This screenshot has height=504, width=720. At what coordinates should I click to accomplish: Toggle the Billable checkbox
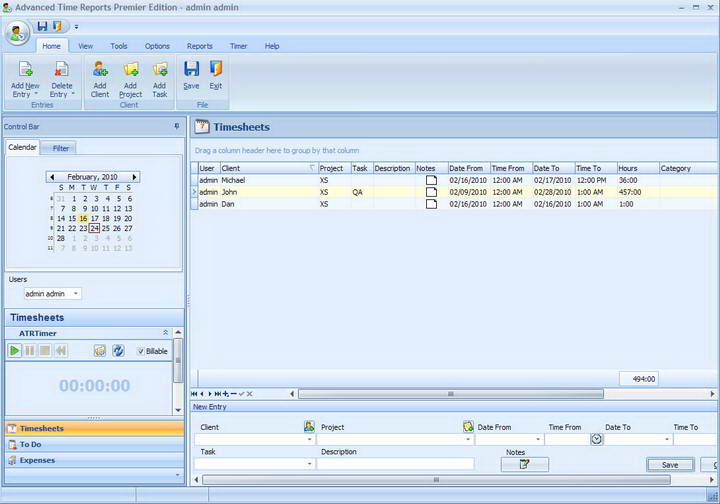pyautogui.click(x=141, y=351)
